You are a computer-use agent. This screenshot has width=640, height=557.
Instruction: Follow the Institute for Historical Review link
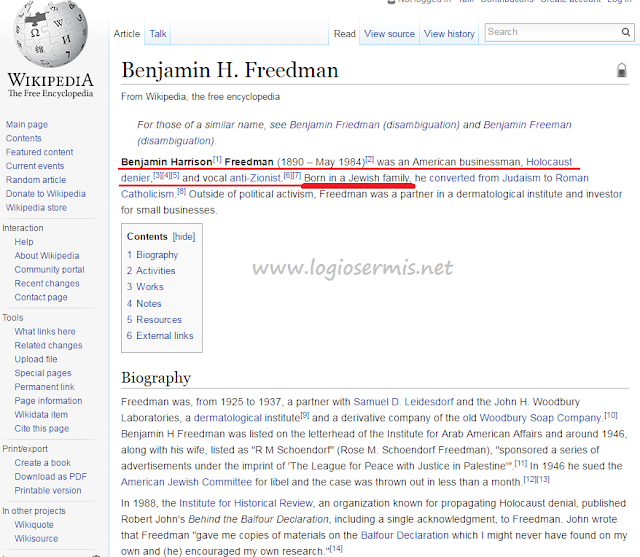pyautogui.click(x=246, y=504)
